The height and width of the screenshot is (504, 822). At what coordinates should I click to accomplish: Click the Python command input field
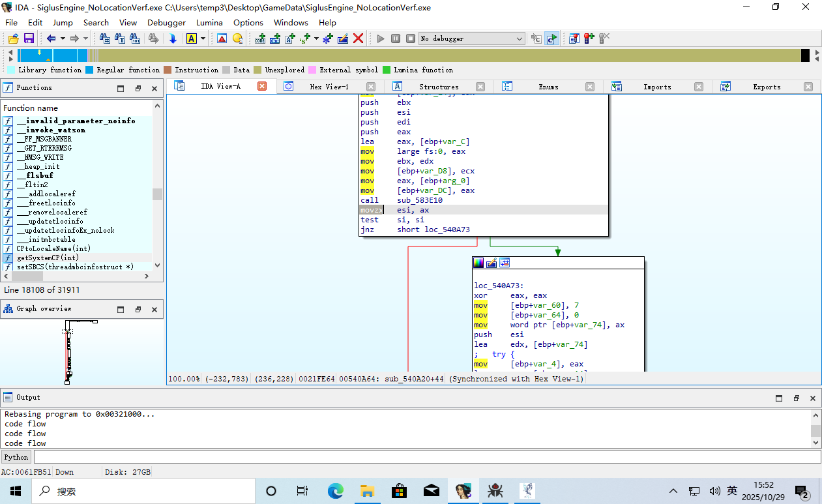coord(424,457)
